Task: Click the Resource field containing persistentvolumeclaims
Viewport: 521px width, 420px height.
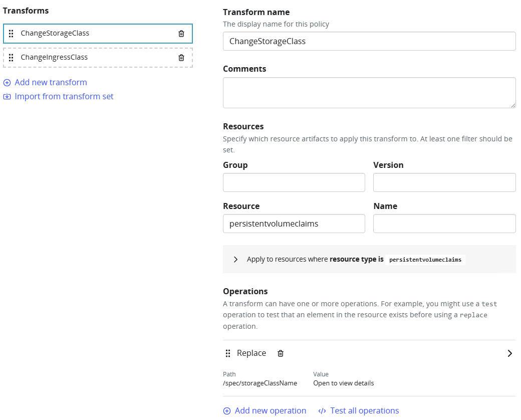Action: tap(294, 224)
